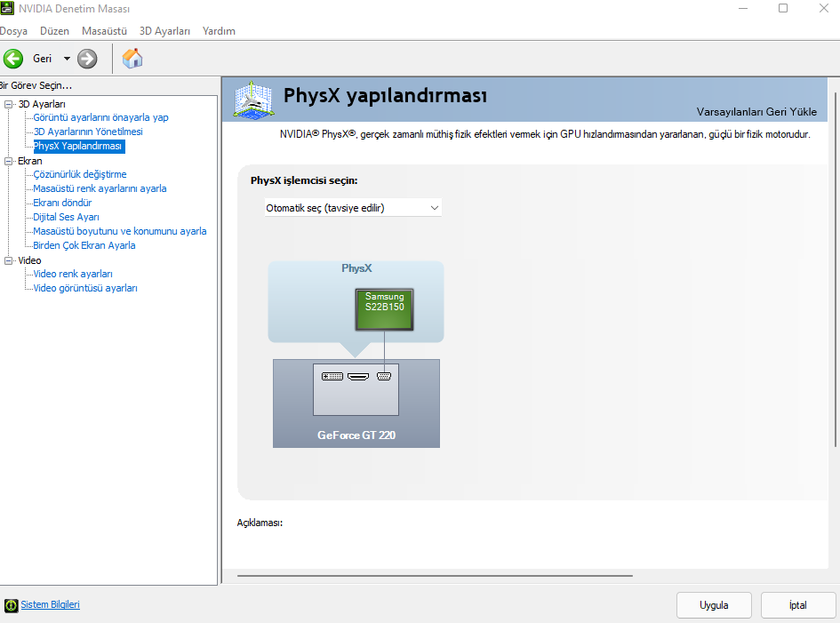Image resolution: width=840 pixels, height=623 pixels.
Task: Click the Uygula button
Action: 714,605
